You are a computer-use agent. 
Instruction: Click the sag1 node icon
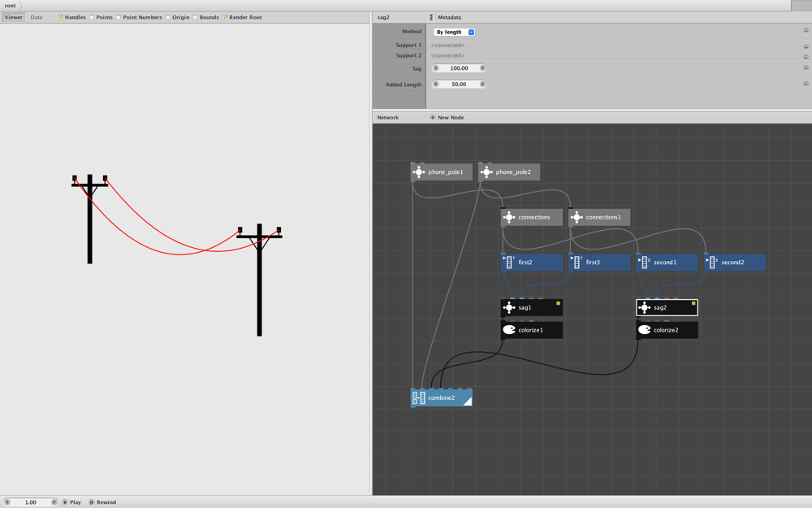pos(509,307)
